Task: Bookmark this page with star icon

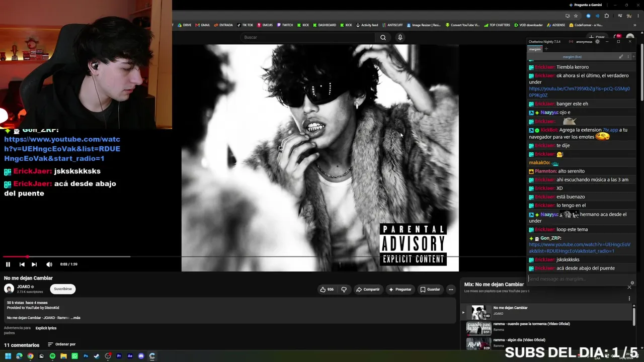Action: [x=576, y=16]
